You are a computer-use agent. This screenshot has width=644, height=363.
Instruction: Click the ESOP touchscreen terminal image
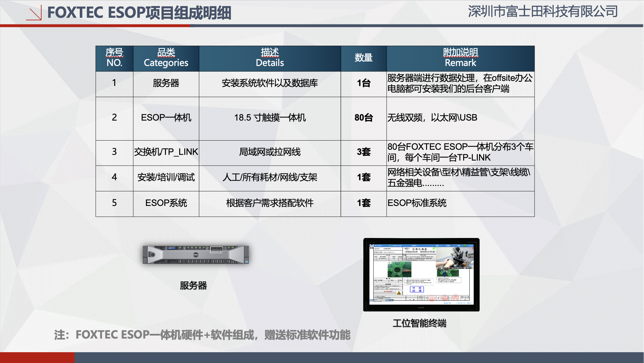pyautogui.click(x=421, y=274)
